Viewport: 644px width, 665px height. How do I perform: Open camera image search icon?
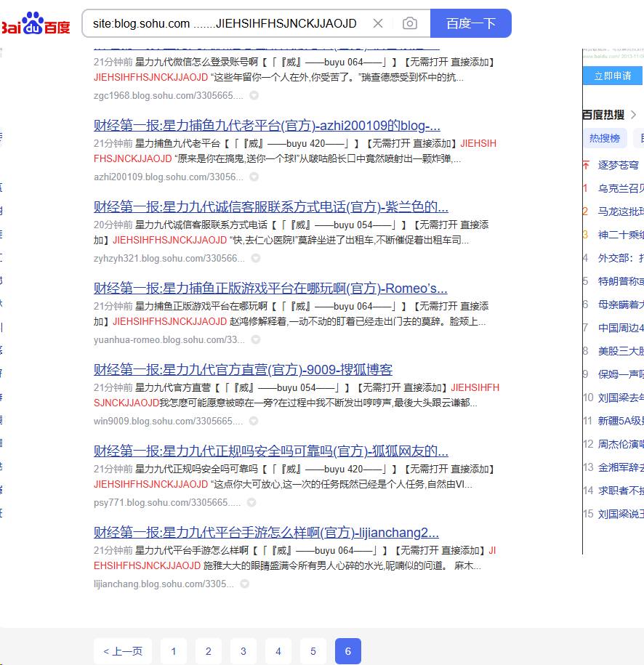pyautogui.click(x=409, y=23)
